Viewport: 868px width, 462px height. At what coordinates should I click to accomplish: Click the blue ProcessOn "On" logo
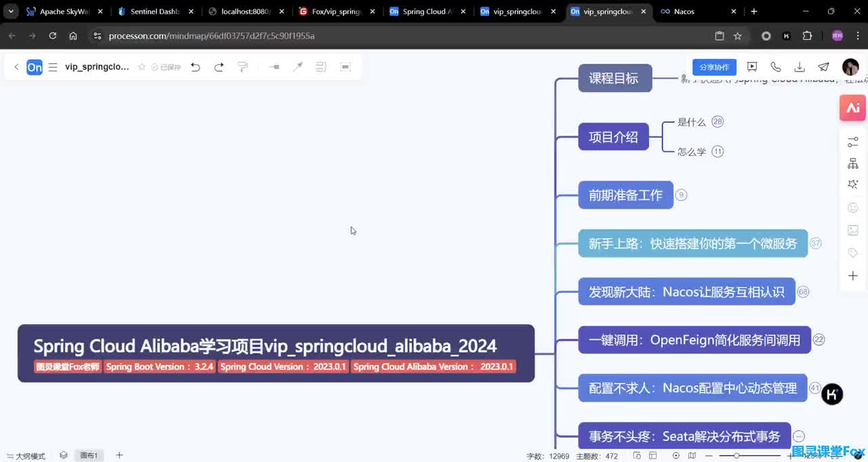click(x=35, y=67)
